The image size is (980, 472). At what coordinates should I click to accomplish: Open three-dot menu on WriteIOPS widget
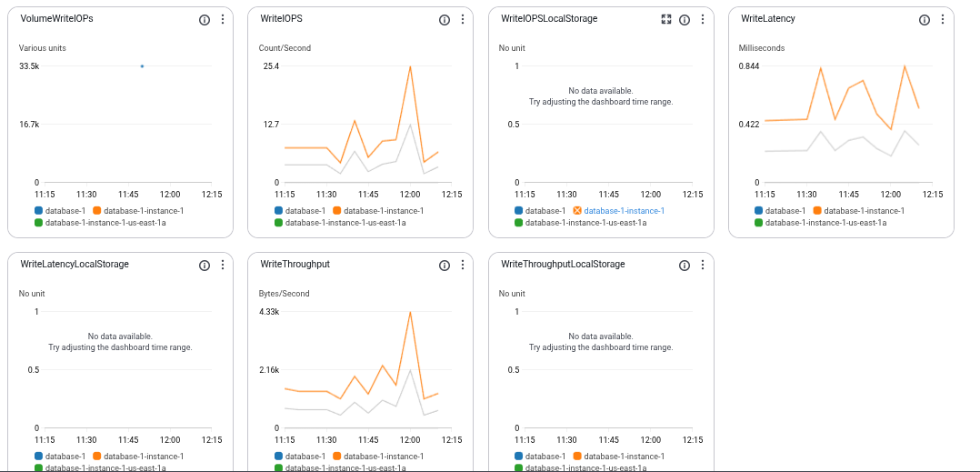(463, 19)
